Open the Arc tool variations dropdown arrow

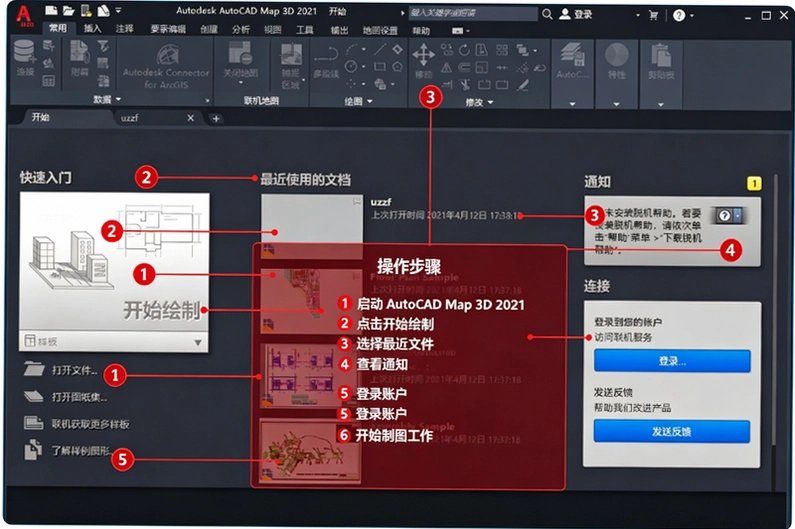[x=363, y=50]
